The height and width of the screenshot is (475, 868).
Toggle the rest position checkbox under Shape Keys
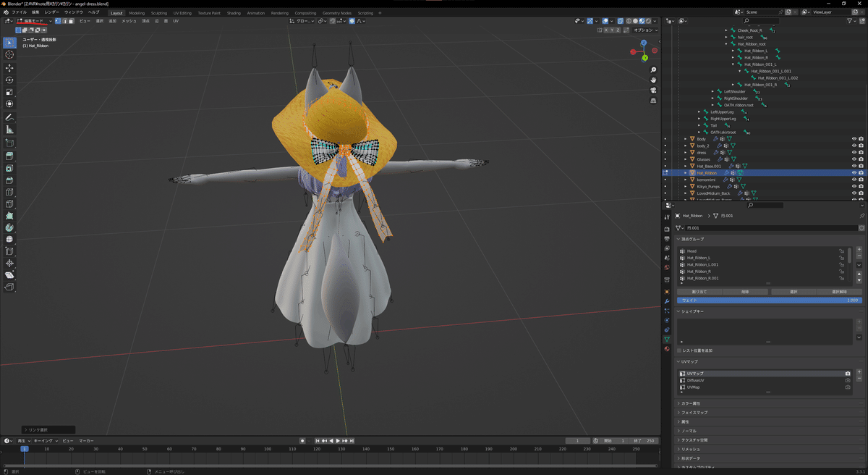[x=678, y=350]
